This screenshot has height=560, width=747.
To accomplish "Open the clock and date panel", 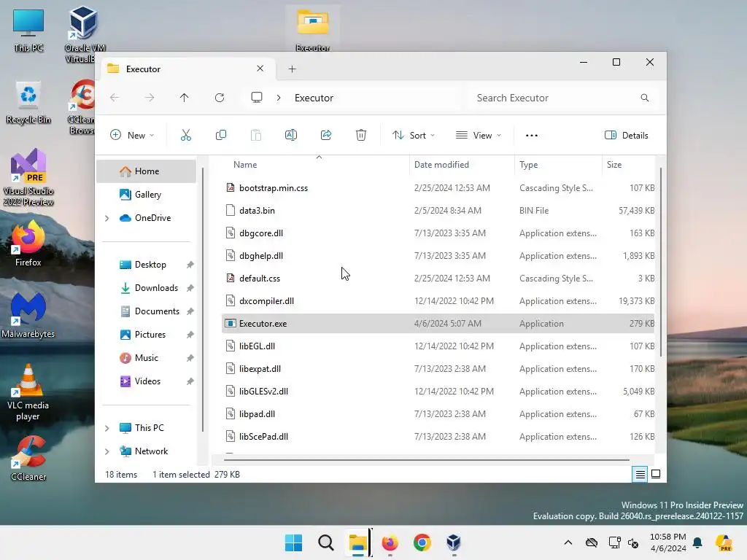I will [x=668, y=542].
